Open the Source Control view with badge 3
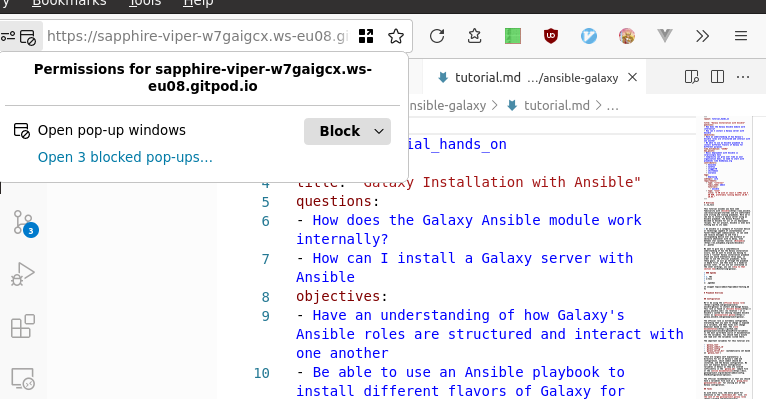Screen dimensions: 766x399 point(23,223)
